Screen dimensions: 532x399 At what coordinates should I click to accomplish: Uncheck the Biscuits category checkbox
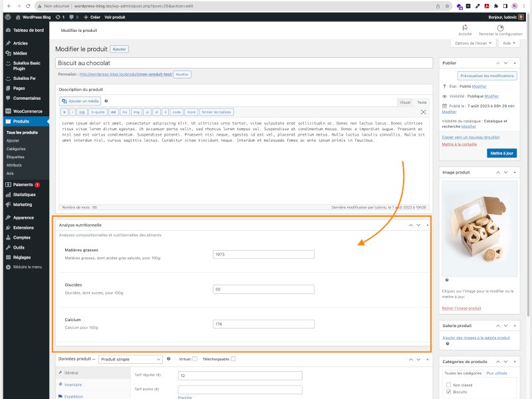pyautogui.click(x=449, y=392)
